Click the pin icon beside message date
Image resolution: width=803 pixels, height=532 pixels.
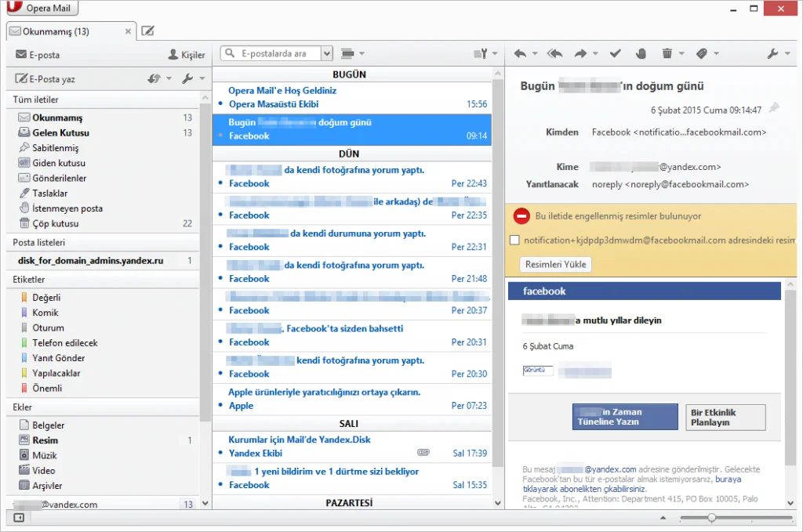(x=774, y=108)
